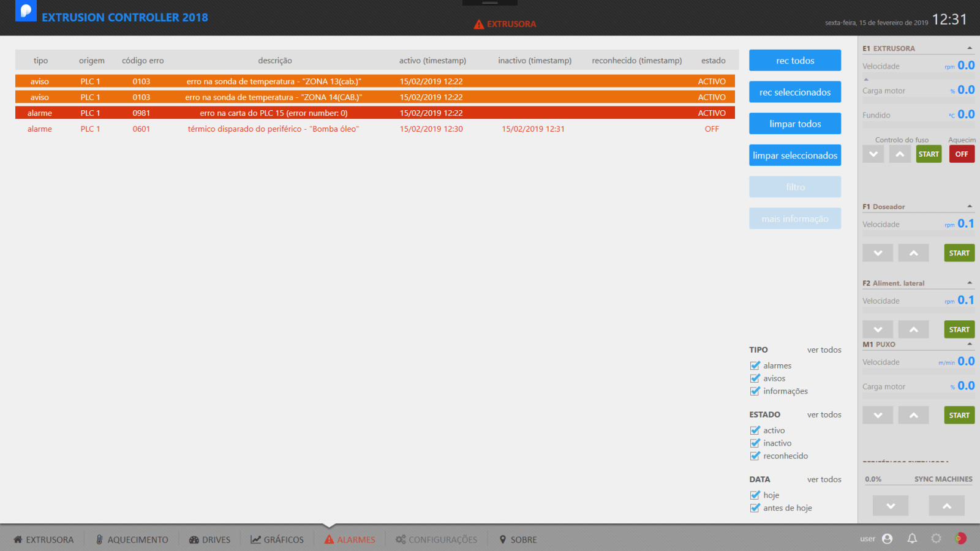Open the GRÁFICOS tab
980x551 pixels.
277,539
